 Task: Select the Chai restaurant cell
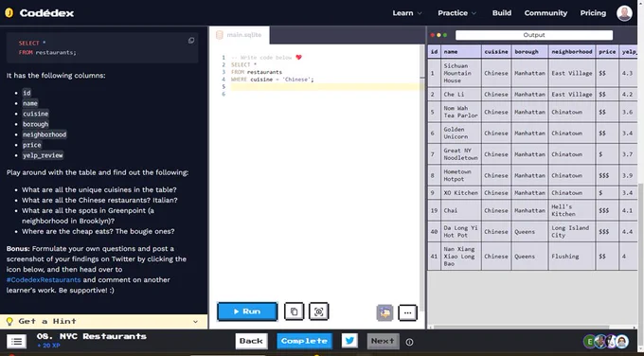461,210
